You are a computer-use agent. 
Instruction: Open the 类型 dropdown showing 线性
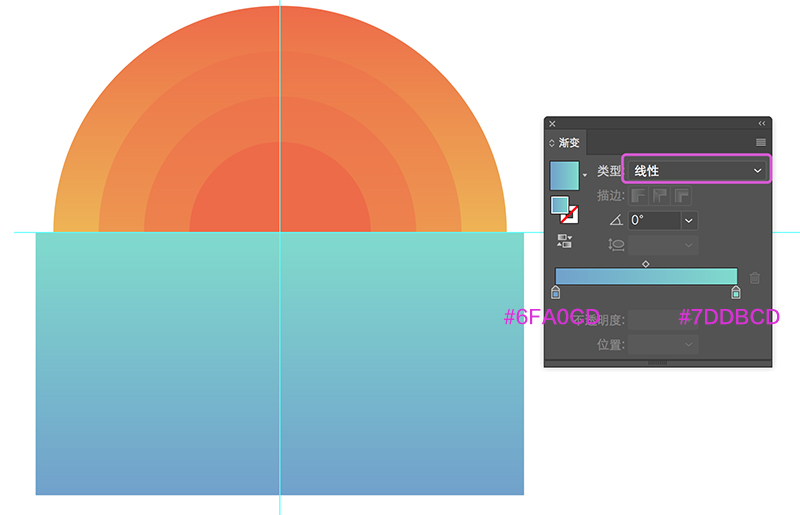pos(697,170)
